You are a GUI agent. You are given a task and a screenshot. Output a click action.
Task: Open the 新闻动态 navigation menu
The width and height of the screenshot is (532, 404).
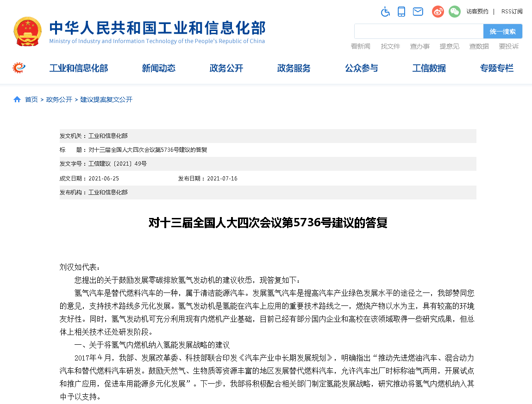(158, 68)
